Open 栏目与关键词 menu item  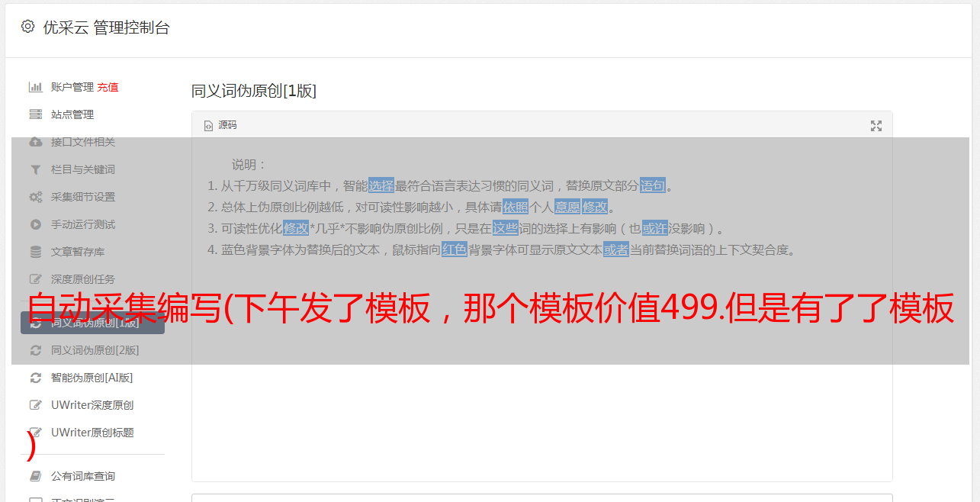pyautogui.click(x=92, y=169)
